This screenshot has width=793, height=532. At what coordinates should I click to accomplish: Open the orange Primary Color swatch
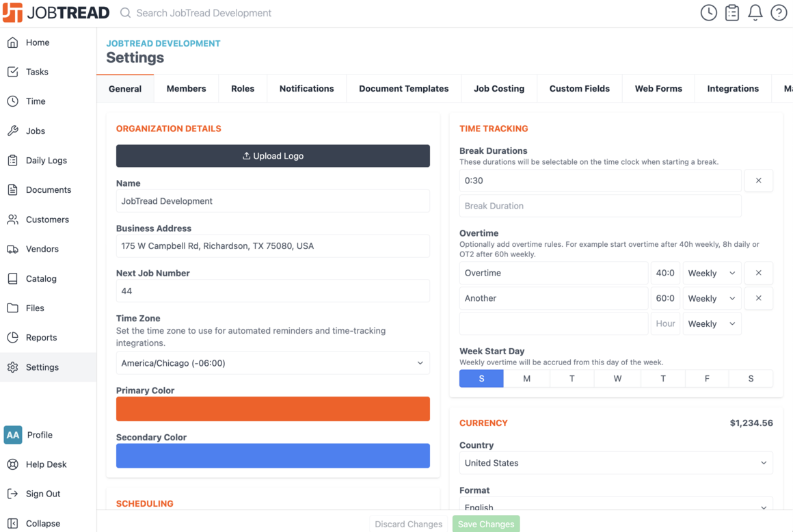(x=273, y=409)
